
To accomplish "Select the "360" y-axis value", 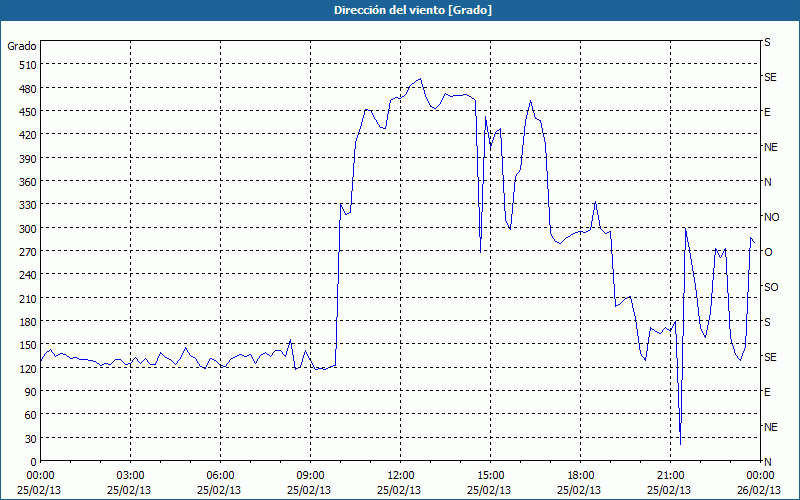I will coord(28,182).
